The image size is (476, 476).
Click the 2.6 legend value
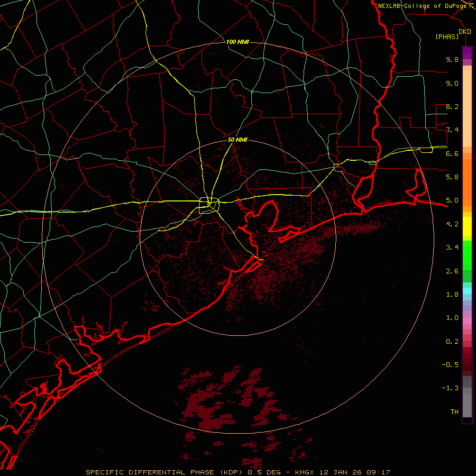(x=452, y=271)
